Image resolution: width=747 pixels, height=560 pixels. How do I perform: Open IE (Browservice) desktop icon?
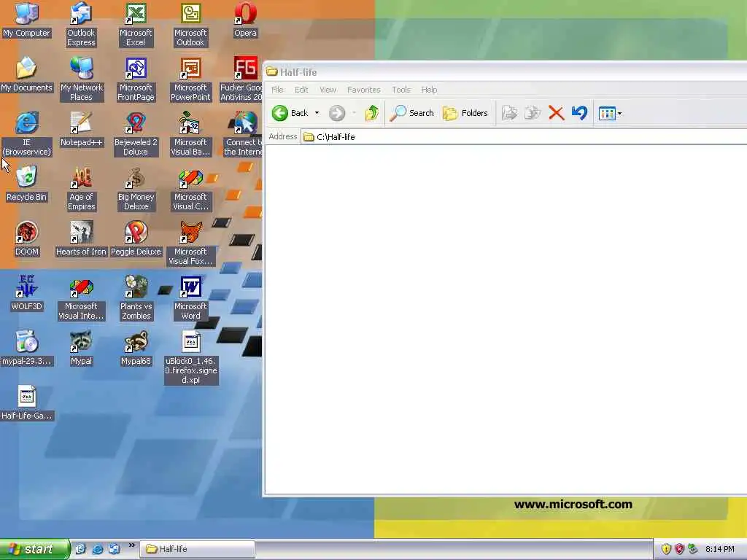[27, 134]
